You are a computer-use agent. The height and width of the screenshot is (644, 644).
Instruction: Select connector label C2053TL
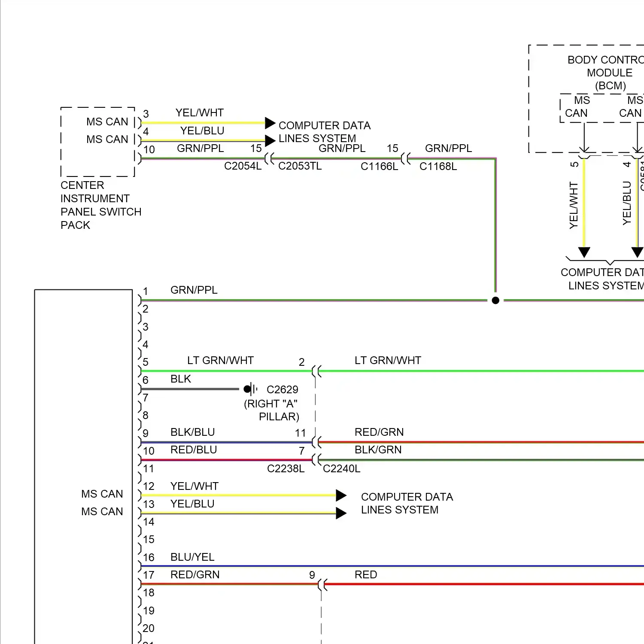(300, 166)
